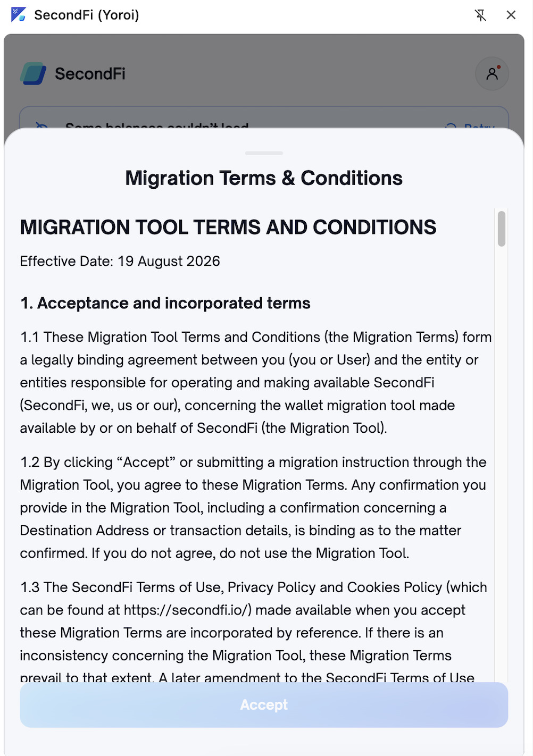Open the account profile avatar icon
This screenshot has width=533, height=756.
point(492,73)
